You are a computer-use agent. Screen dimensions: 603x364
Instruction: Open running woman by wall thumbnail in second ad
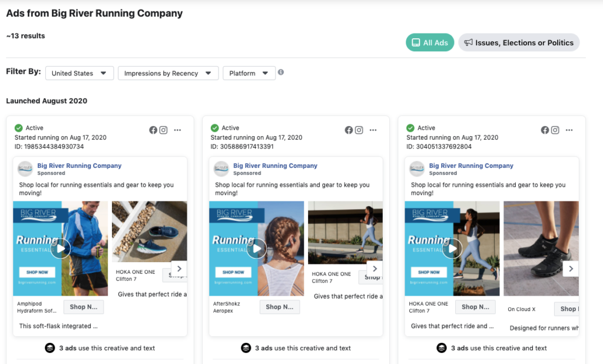point(345,233)
